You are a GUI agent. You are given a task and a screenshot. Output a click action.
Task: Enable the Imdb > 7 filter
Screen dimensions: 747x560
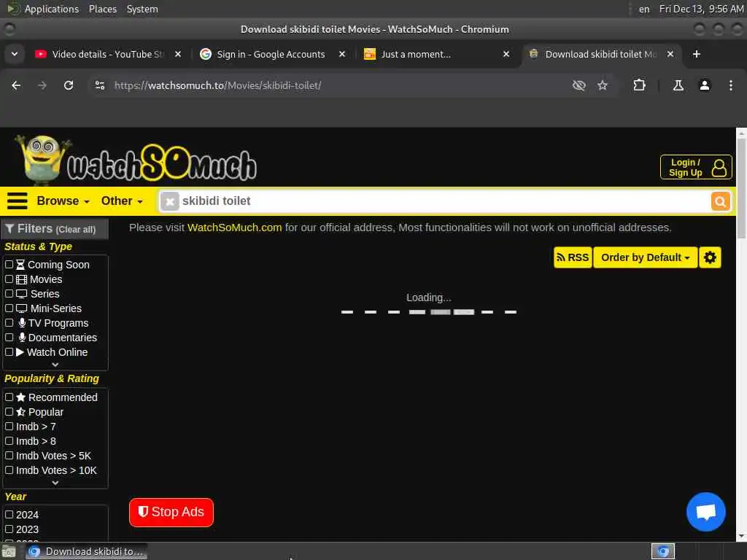click(9, 426)
